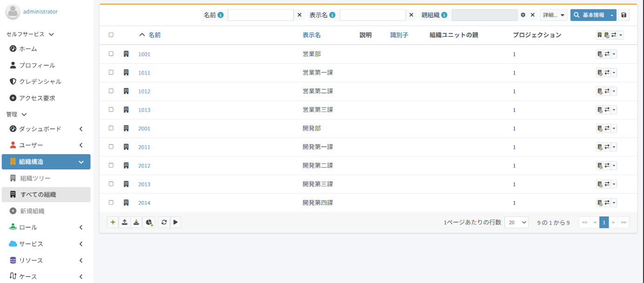Click into the 名前 search input field
Screen dimensions: 644x283
(x=260, y=15)
